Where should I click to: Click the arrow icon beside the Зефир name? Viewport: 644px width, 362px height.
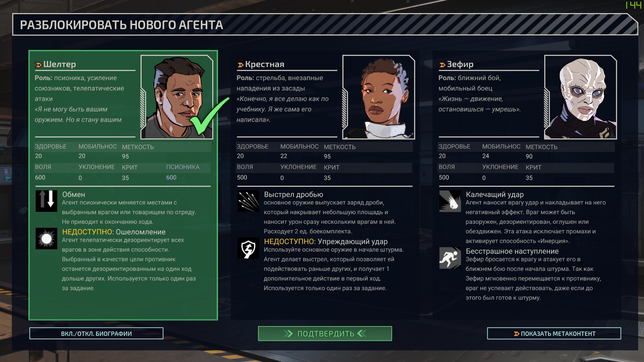point(442,65)
